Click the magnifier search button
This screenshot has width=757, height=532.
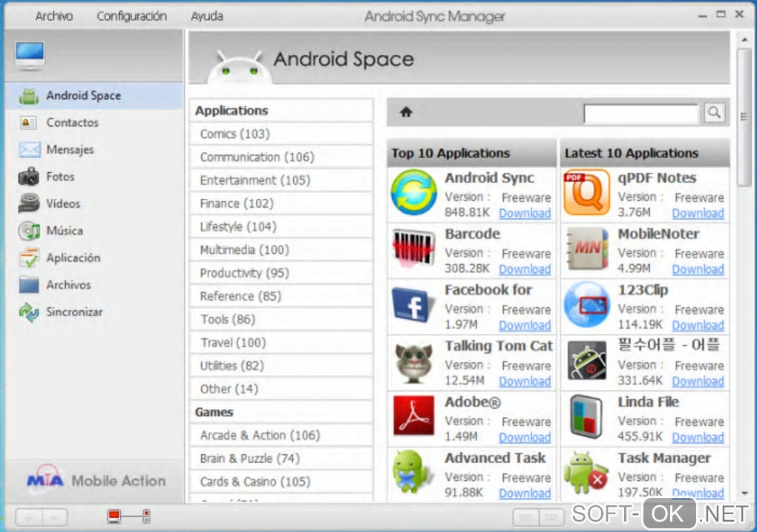pyautogui.click(x=714, y=113)
